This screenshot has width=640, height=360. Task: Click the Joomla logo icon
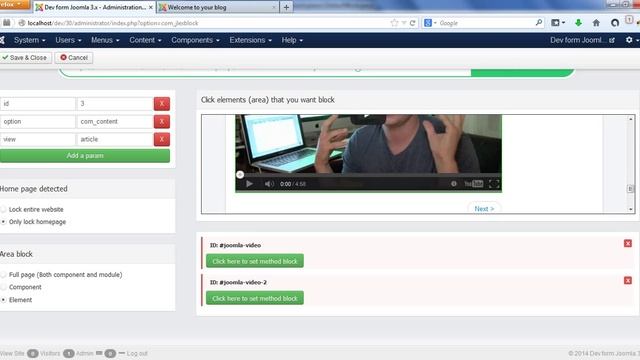[x=2, y=40]
